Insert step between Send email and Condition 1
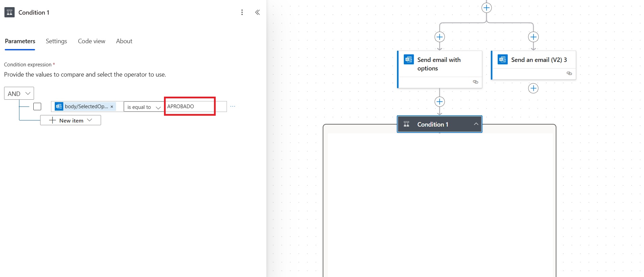Screen dimensions: 644x277 point(440,101)
